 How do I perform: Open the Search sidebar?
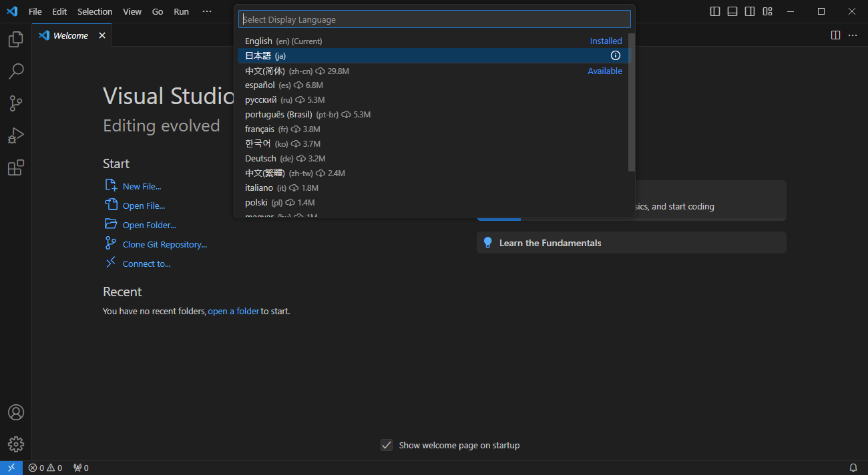click(15, 71)
